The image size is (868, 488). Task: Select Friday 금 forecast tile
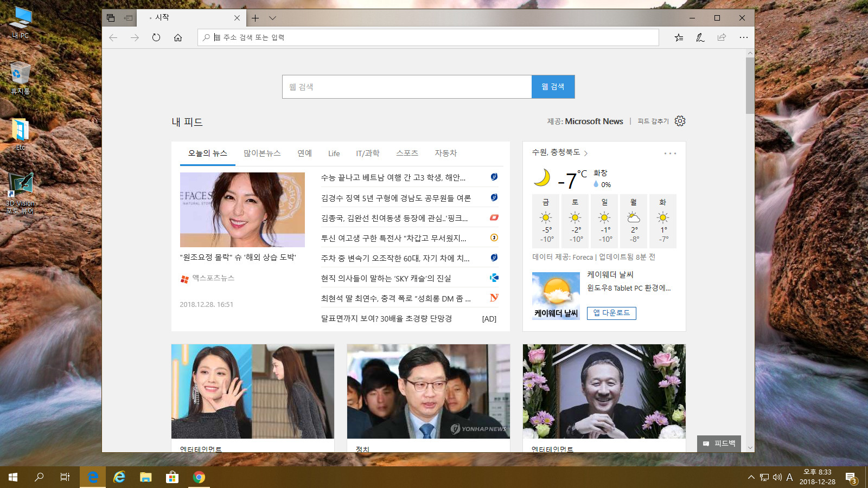coord(546,221)
